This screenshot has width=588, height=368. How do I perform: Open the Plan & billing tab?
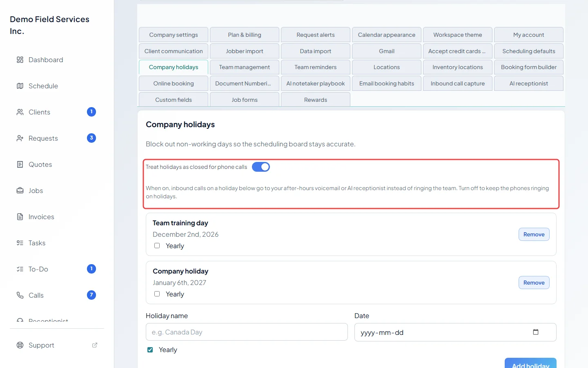[245, 35]
